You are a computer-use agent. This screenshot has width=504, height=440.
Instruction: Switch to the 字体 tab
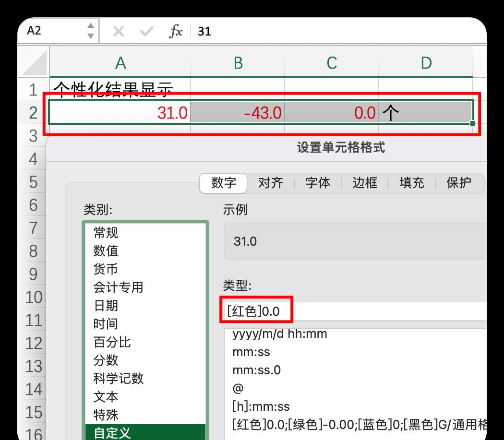318,183
